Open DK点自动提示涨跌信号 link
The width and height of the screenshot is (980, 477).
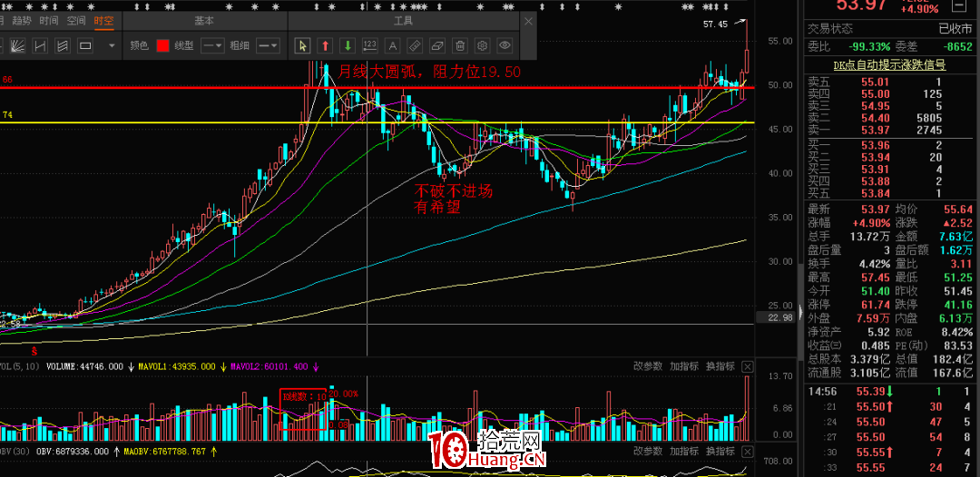(889, 65)
